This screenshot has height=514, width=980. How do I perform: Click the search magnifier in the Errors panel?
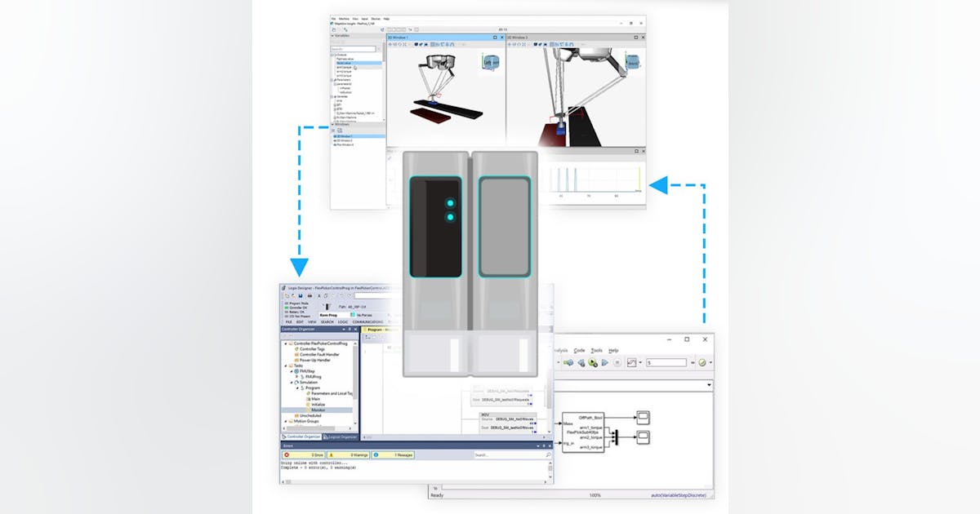point(547,454)
